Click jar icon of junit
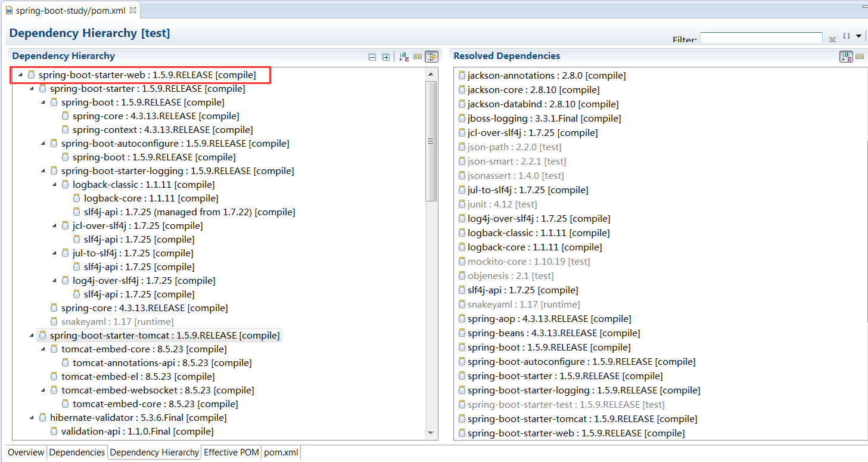Viewport: 868px width, 462px height. (x=462, y=204)
